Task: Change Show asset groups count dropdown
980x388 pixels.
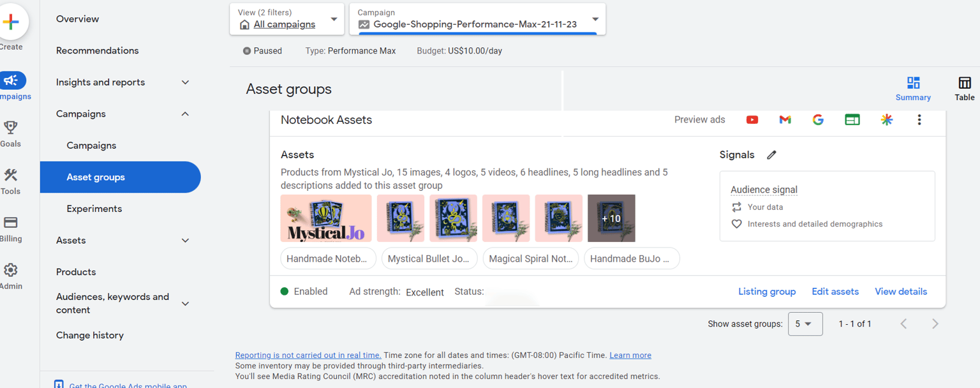Action: pyautogui.click(x=805, y=324)
